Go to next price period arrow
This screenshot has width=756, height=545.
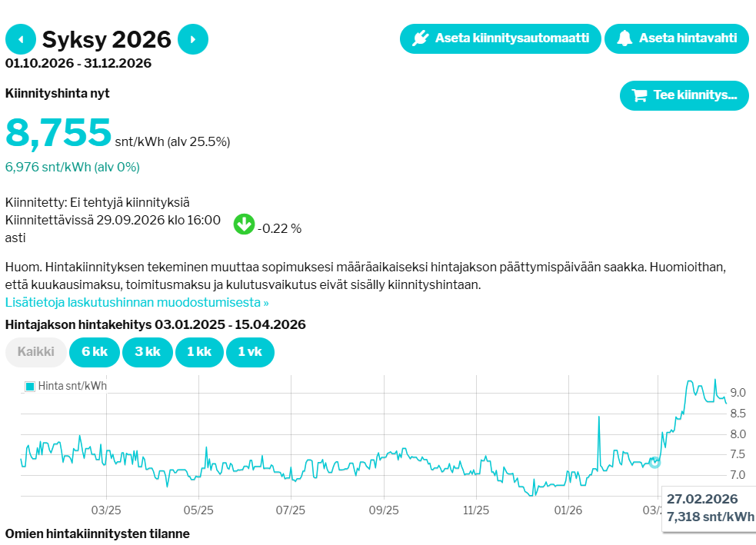click(193, 39)
